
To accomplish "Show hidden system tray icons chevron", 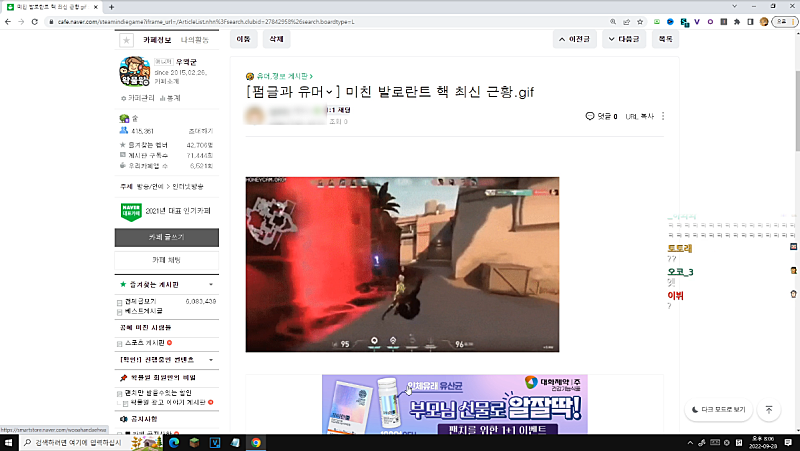I will tap(690, 443).
